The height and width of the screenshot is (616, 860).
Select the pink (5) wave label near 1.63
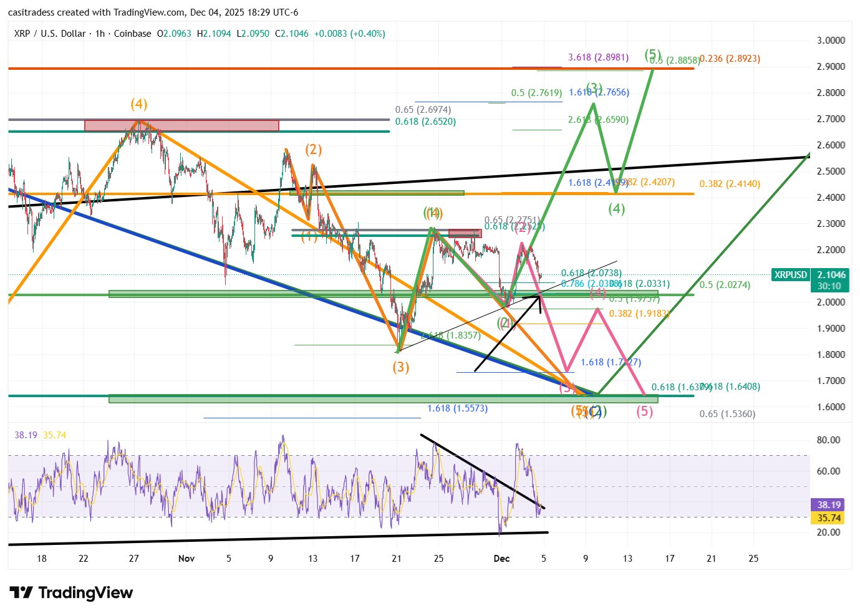tap(644, 411)
